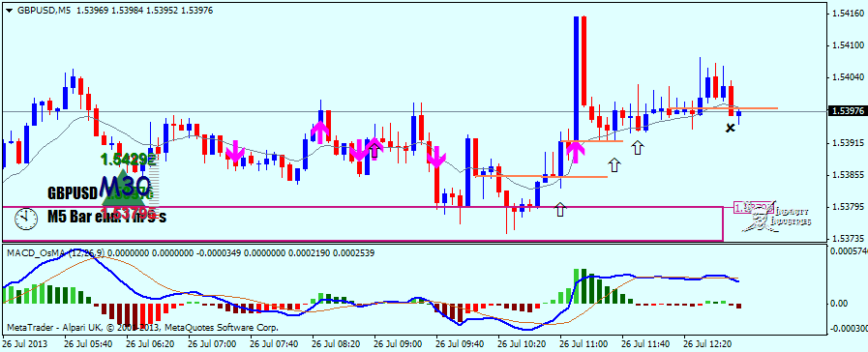868x352 pixels.
Task: Click the 26 Jul 09:00 time label
Action: [x=397, y=343]
